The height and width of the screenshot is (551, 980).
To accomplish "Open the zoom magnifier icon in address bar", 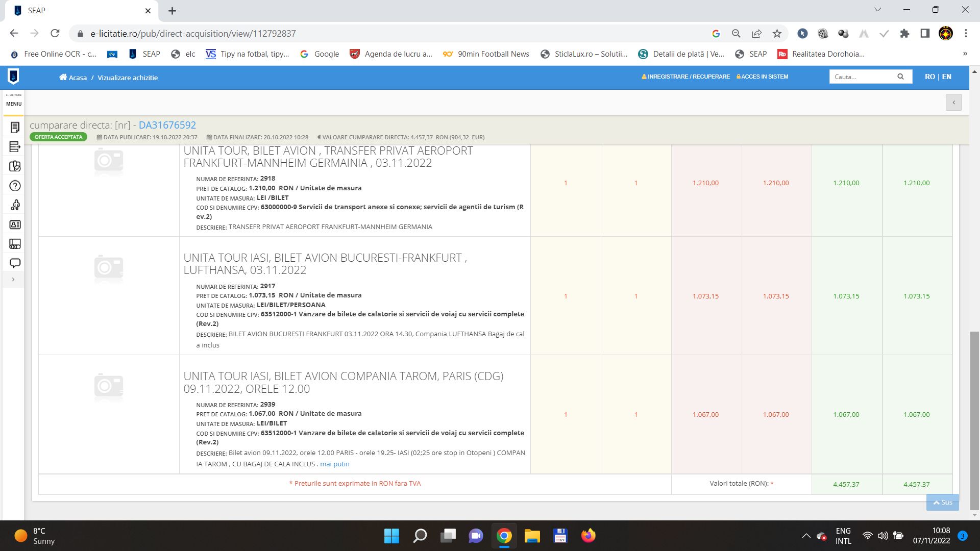I will point(736,34).
